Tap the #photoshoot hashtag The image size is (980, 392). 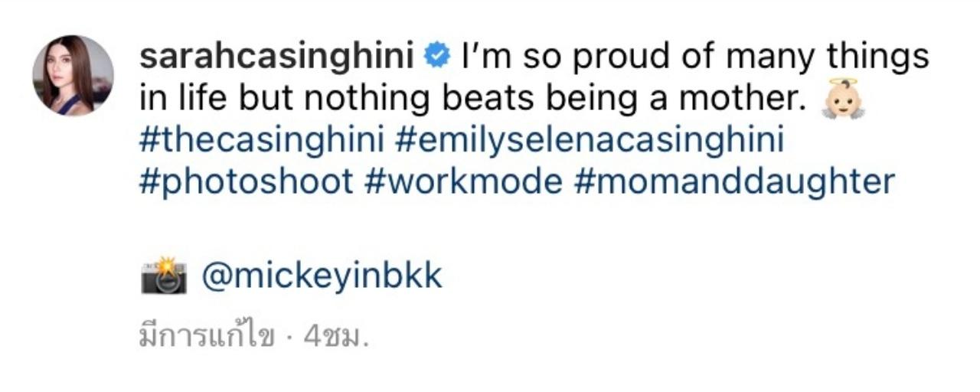(x=247, y=182)
